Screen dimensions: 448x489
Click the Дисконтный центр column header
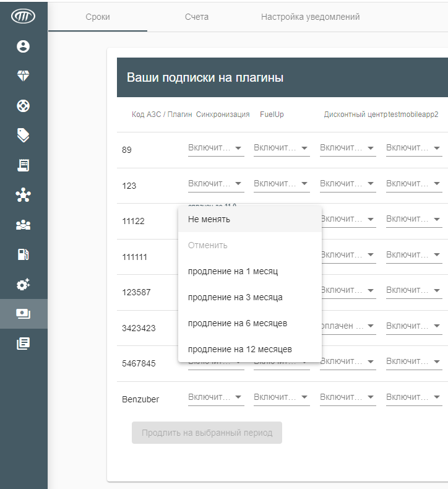point(356,115)
